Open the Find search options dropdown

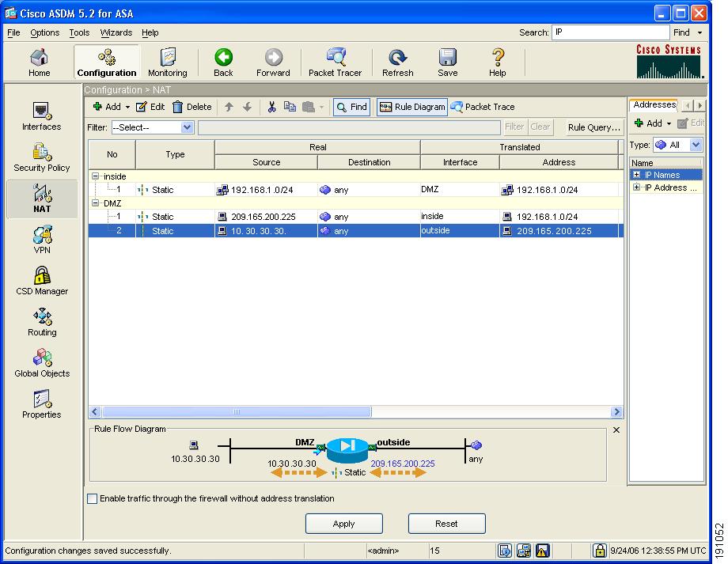click(x=700, y=32)
